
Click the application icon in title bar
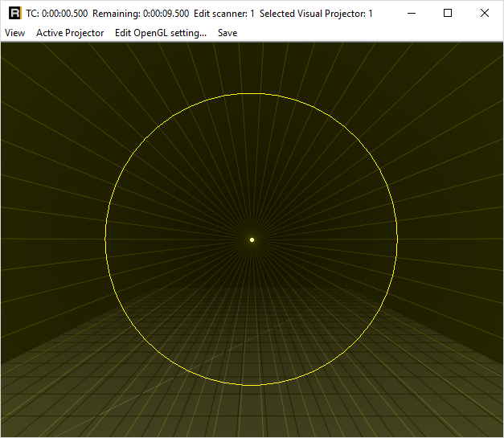click(x=14, y=13)
